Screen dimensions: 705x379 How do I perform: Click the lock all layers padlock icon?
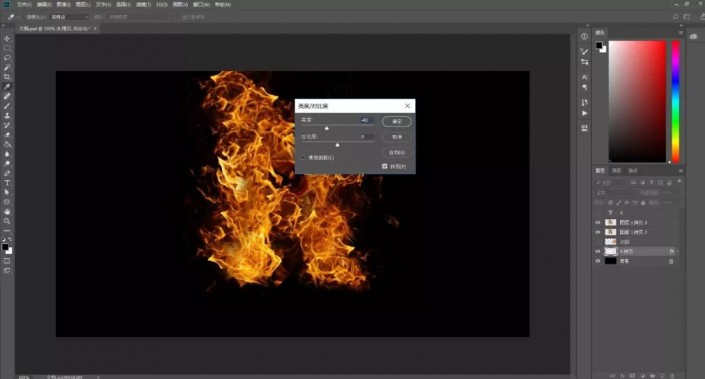point(643,203)
